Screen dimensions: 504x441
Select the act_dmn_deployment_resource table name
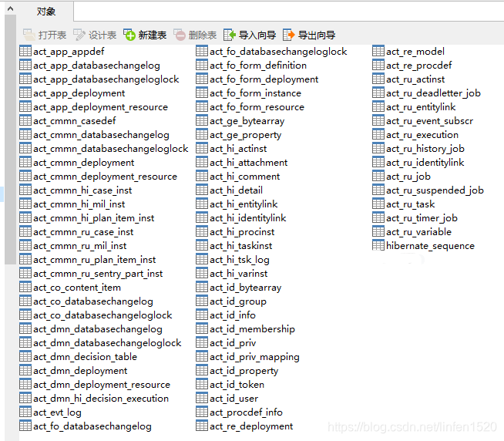[102, 385]
